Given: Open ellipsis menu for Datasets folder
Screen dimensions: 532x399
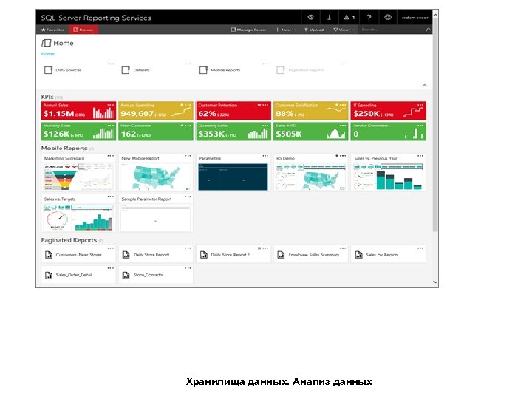Looking at the screenshot, I should click(188, 64).
